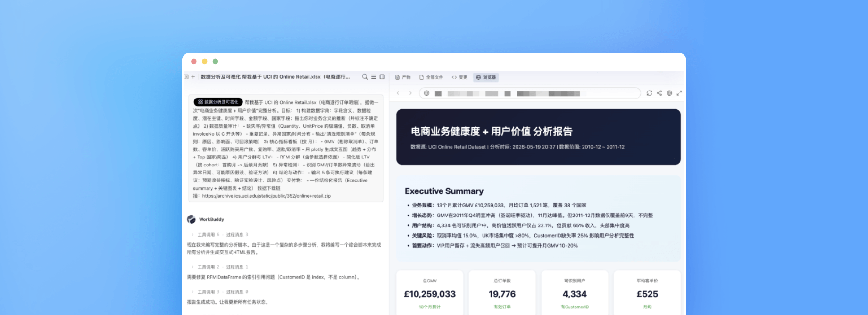868x315 pixels.
Task: Click the Executive Summary heading
Action: 444,191
